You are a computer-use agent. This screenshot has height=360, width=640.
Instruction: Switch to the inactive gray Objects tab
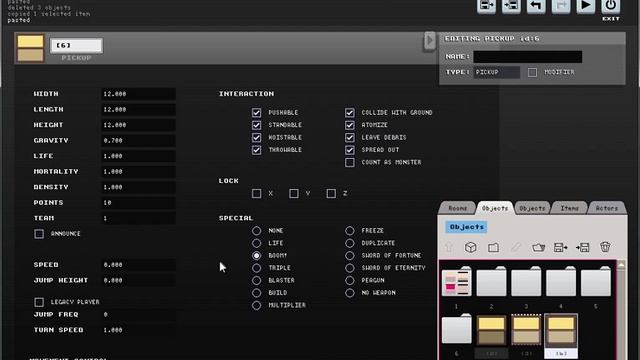coord(532,208)
